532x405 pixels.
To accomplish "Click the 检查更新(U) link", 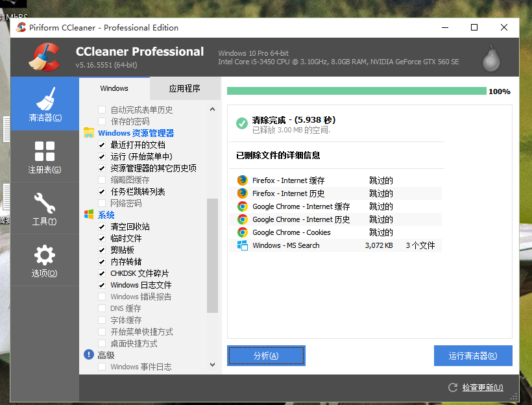I will (x=483, y=387).
